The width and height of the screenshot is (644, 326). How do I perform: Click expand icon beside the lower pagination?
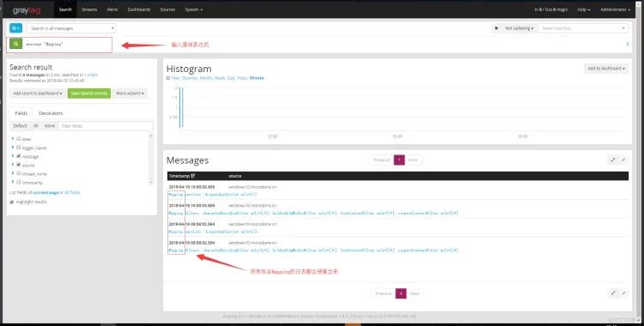pos(613,293)
